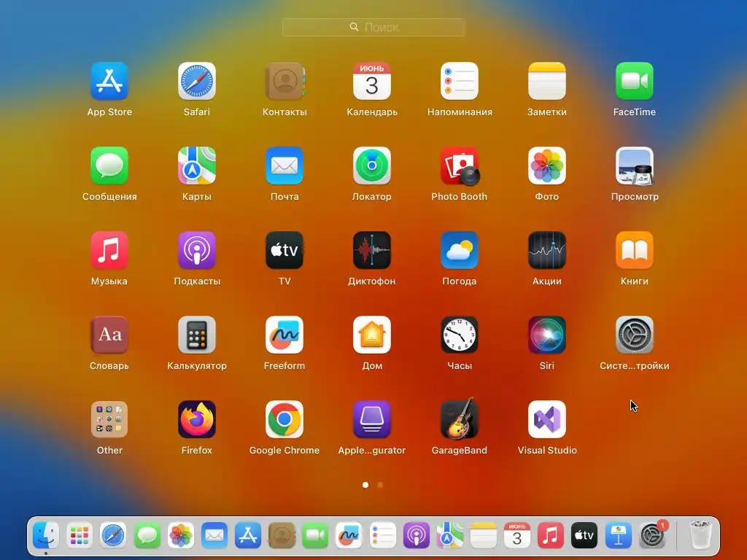This screenshot has width=747, height=560.
Task: Open Календарь app in Launchpad grid
Action: tap(371, 81)
